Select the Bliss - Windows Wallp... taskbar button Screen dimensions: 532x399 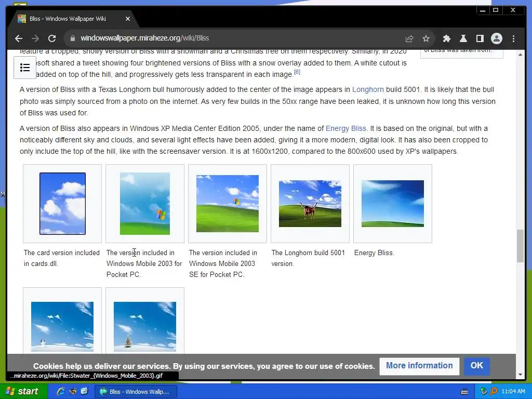(x=136, y=392)
